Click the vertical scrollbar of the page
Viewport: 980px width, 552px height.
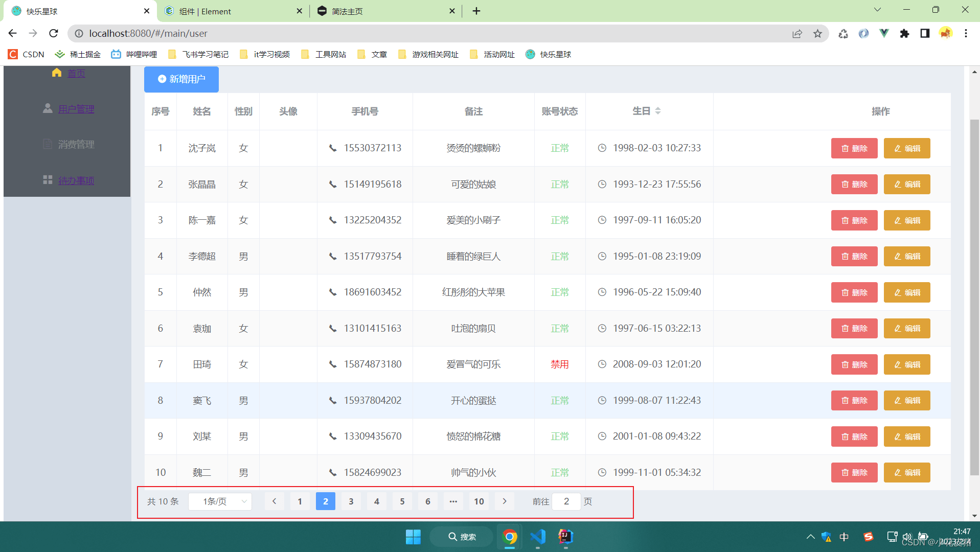[x=974, y=296]
